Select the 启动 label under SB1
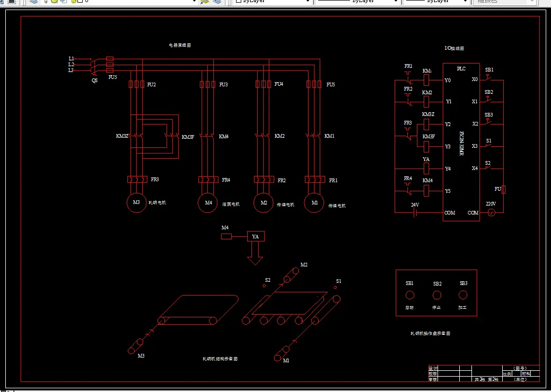Image resolution: width=551 pixels, height=392 pixels. tap(409, 307)
